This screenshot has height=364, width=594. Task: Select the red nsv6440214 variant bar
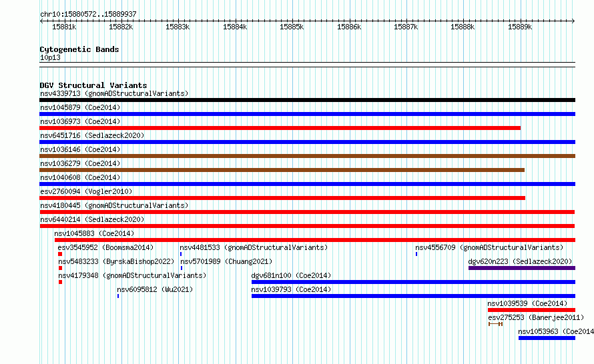click(307, 226)
